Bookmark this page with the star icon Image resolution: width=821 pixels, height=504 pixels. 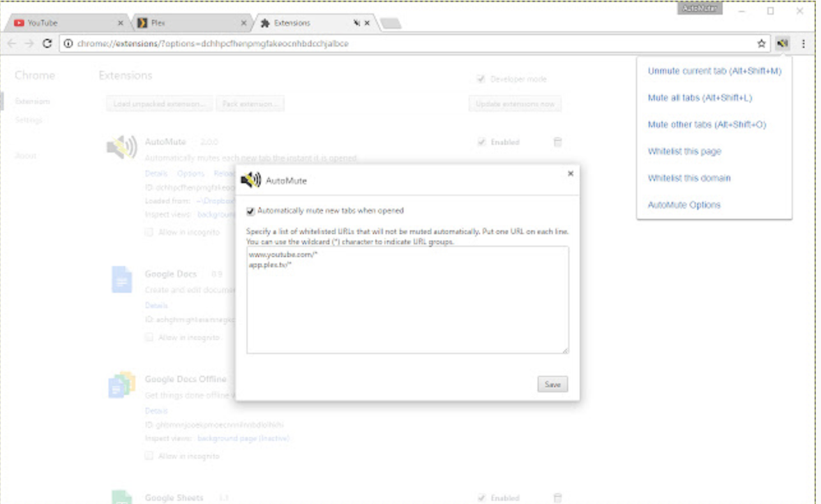pos(761,43)
